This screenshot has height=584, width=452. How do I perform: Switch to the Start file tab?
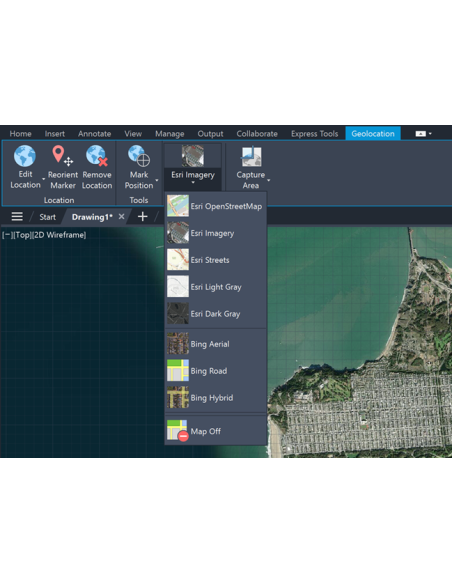[48, 217]
